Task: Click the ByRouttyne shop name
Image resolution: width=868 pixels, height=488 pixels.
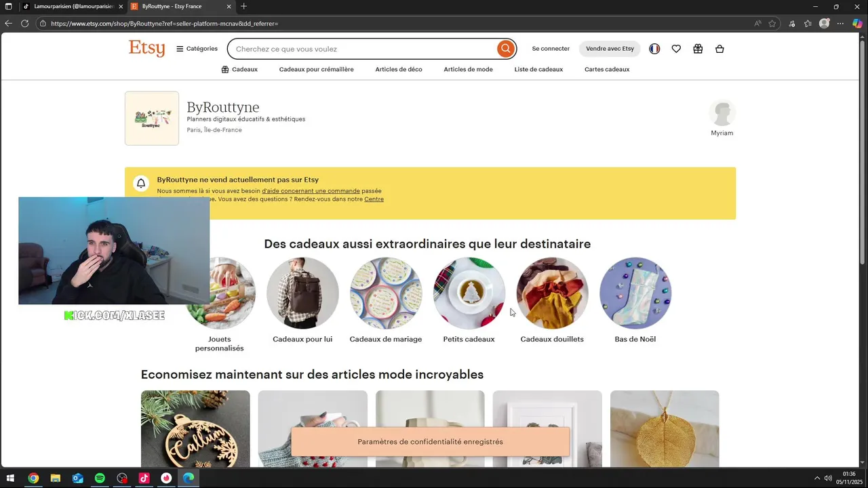Action: [x=223, y=107]
